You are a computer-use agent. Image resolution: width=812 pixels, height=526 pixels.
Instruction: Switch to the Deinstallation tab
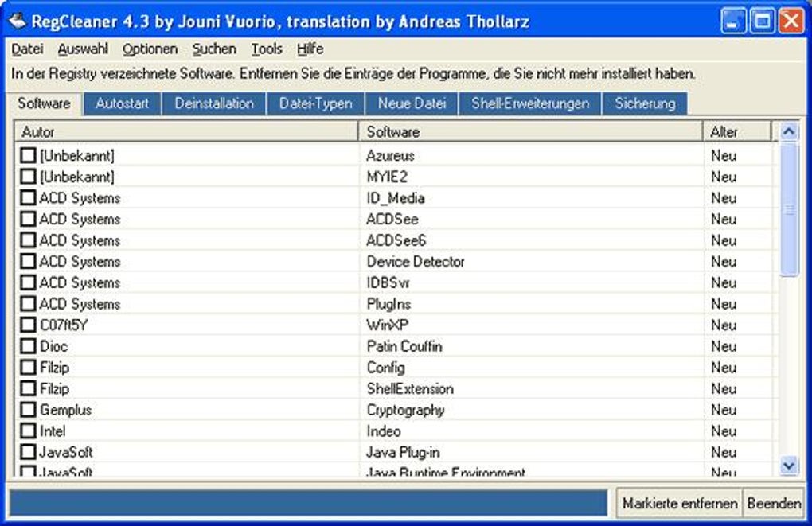214,103
